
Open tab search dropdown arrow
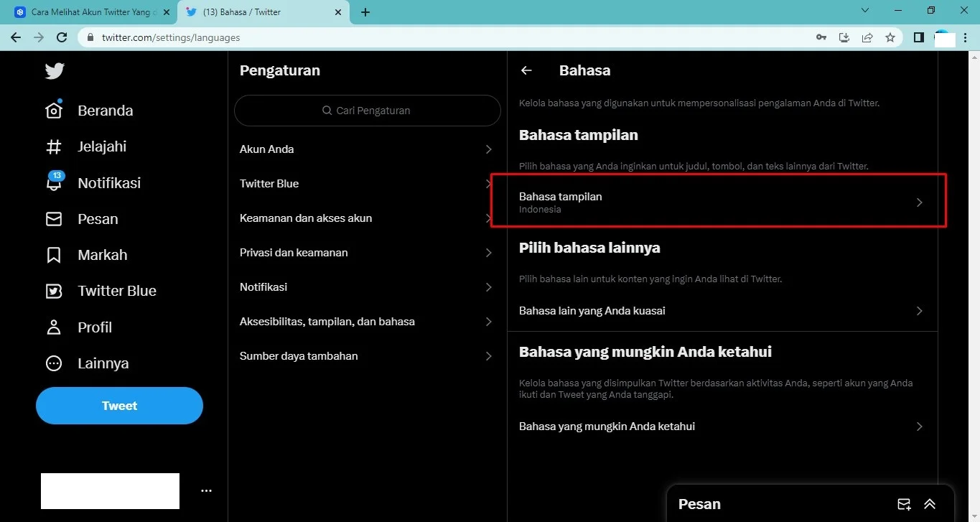pyautogui.click(x=865, y=11)
